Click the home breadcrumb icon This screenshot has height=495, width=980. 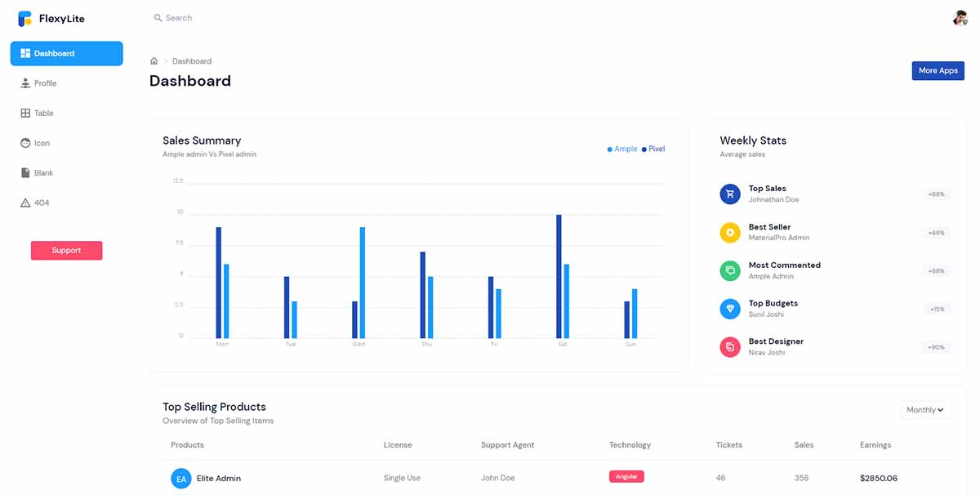coord(154,61)
